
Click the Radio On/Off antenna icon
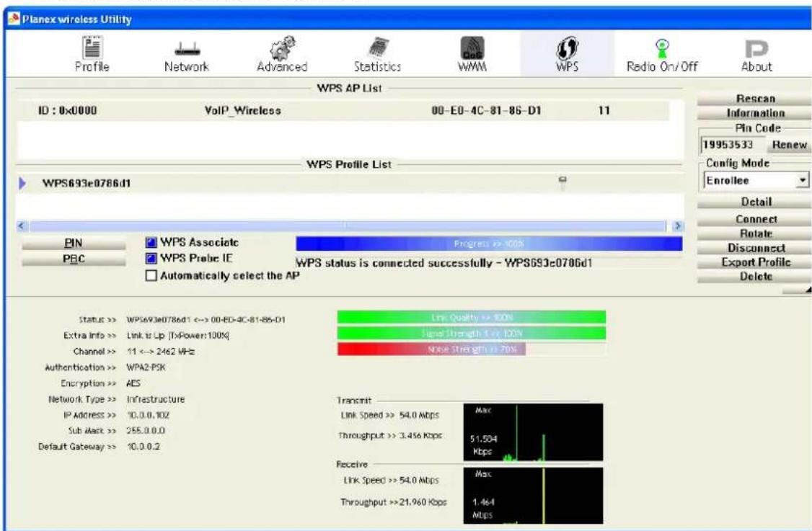point(662,49)
